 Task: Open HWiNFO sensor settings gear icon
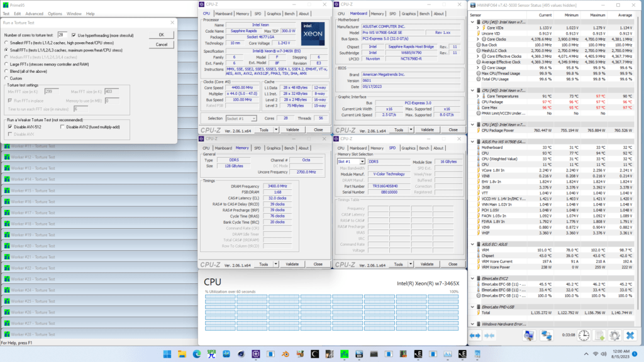(614, 336)
